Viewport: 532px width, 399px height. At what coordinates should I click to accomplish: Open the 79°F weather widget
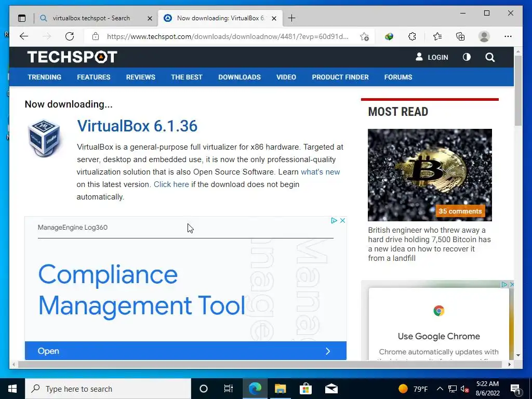click(413, 389)
